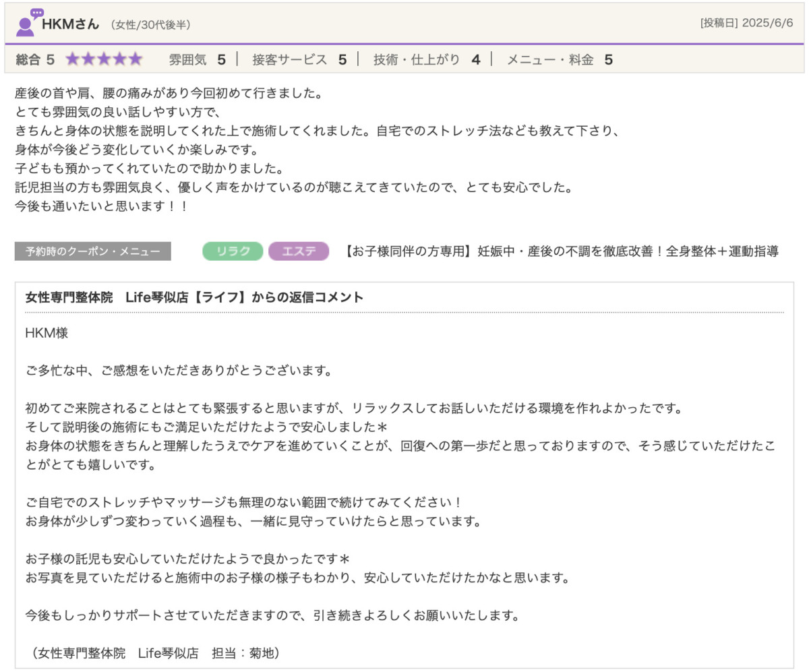Open the お子様同伴の方専用 coupon menu text
Viewport: 809px width, 672px height.
[561, 251]
